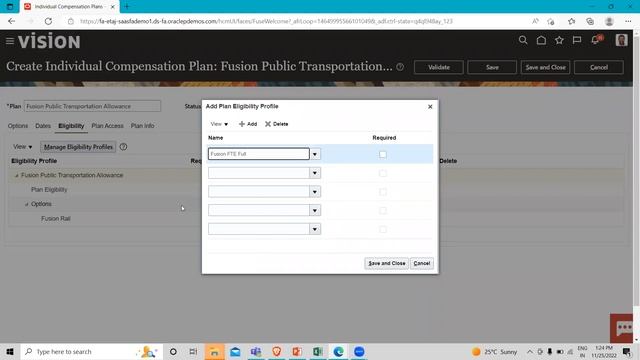Select the Plan Eligibility tree row
Viewport: 640px width, 360px height.
tap(49, 190)
